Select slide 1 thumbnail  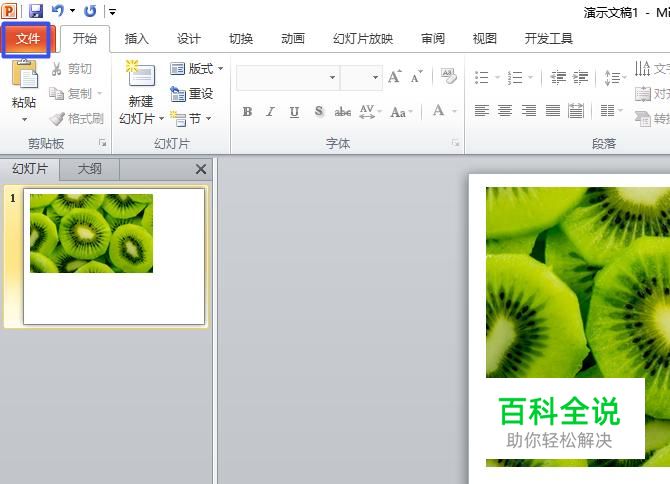point(114,256)
